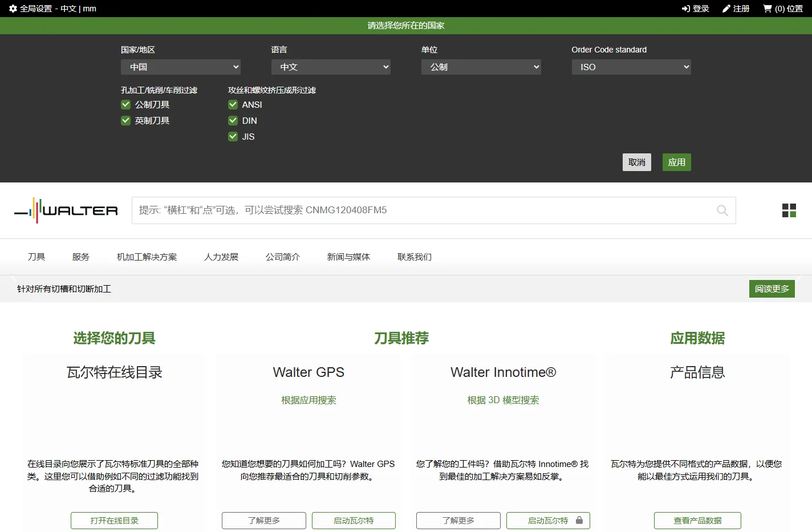Click the 瓦尔特在线目录 heading
Image resolution: width=812 pixels, height=532 pixels.
(x=115, y=372)
